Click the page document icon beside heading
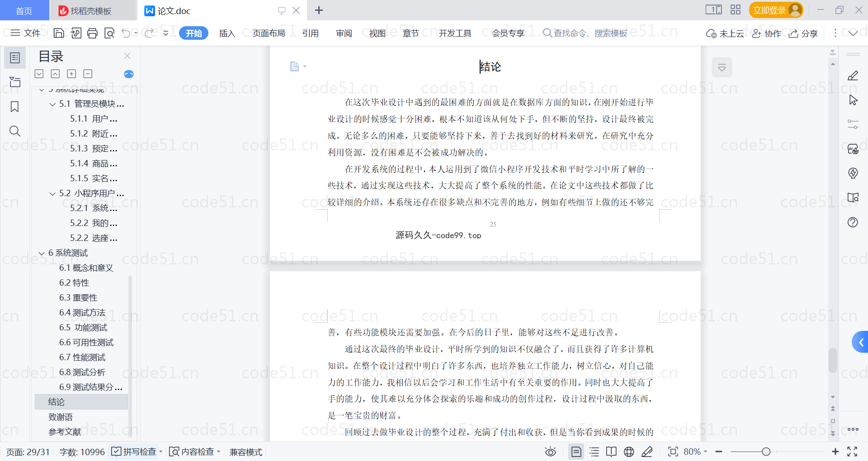The width and height of the screenshot is (868, 461). click(294, 66)
